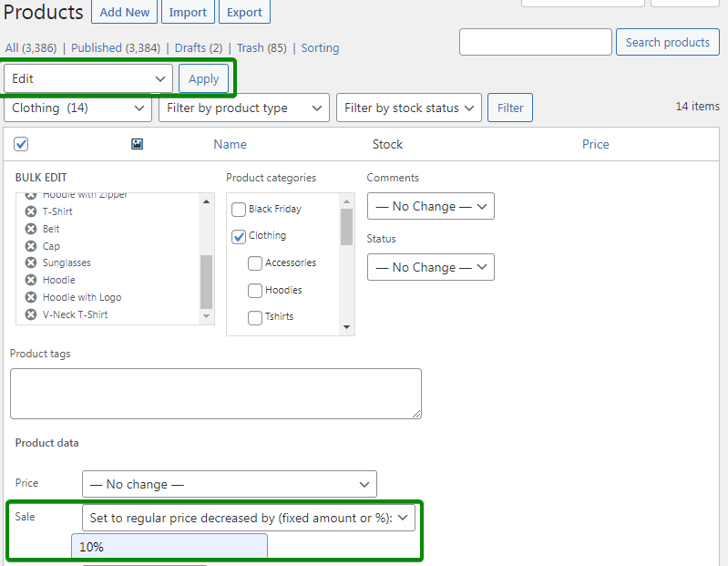Check the Tshirts category

[255, 317]
